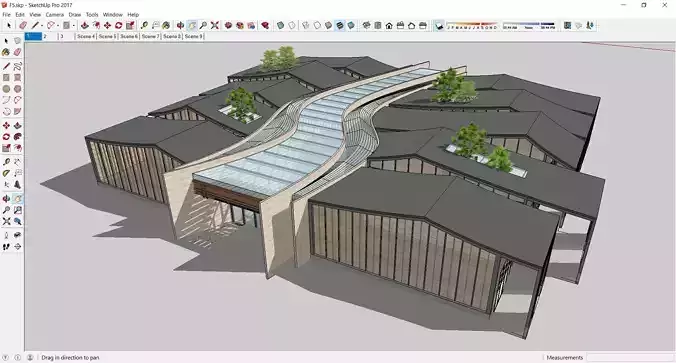Screen dimensions: 676x363
Task: Adjust the shadow date month slider
Action: tap(472, 25)
